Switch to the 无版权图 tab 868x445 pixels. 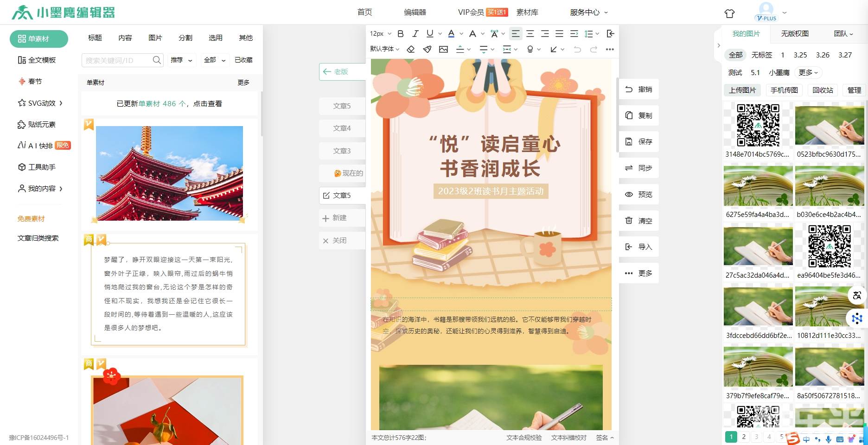point(795,34)
